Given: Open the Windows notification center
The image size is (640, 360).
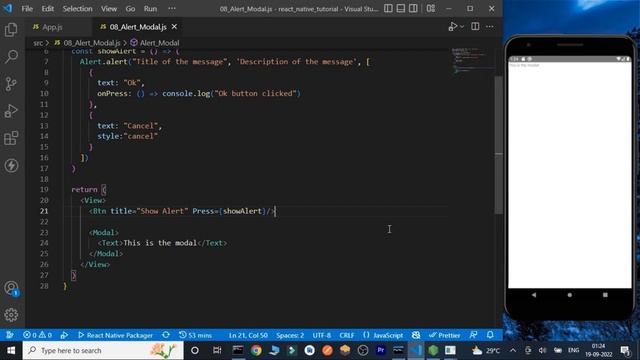Looking at the screenshot, I should coord(625,351).
